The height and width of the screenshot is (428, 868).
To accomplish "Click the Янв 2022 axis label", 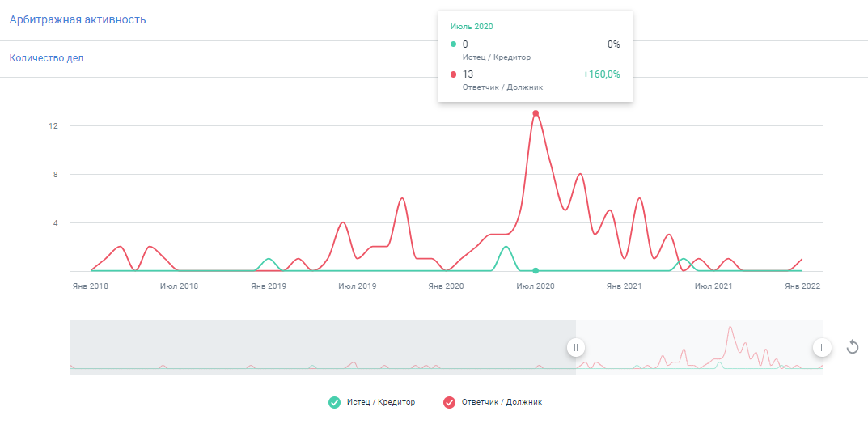I will tap(802, 286).
